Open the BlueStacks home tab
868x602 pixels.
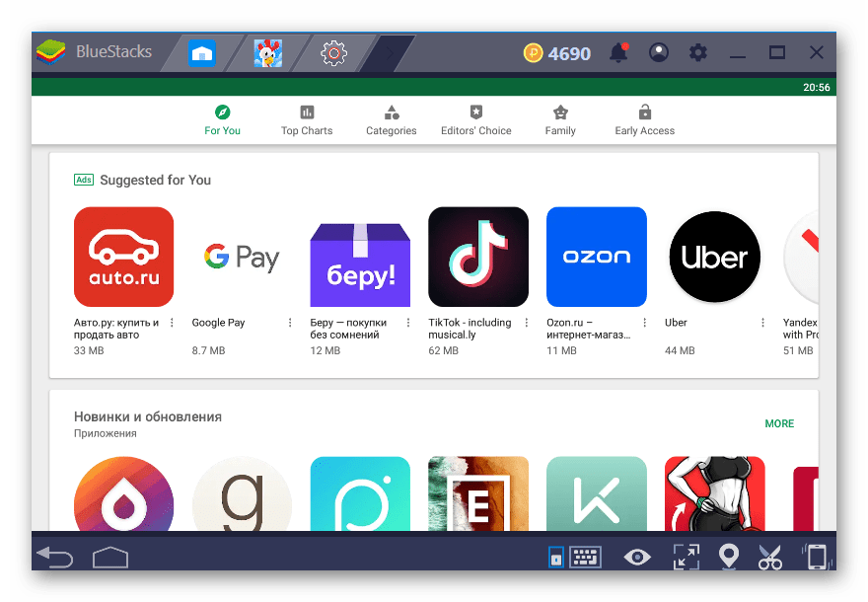pyautogui.click(x=201, y=53)
